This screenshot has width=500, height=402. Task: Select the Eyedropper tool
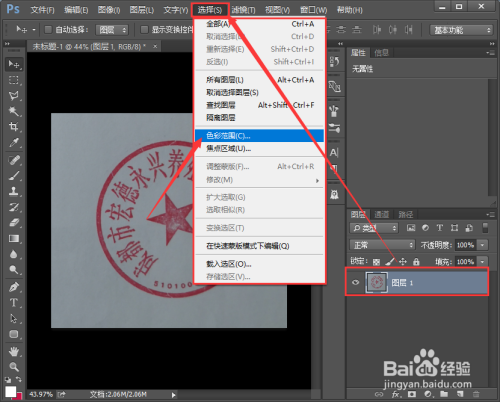tap(14, 143)
